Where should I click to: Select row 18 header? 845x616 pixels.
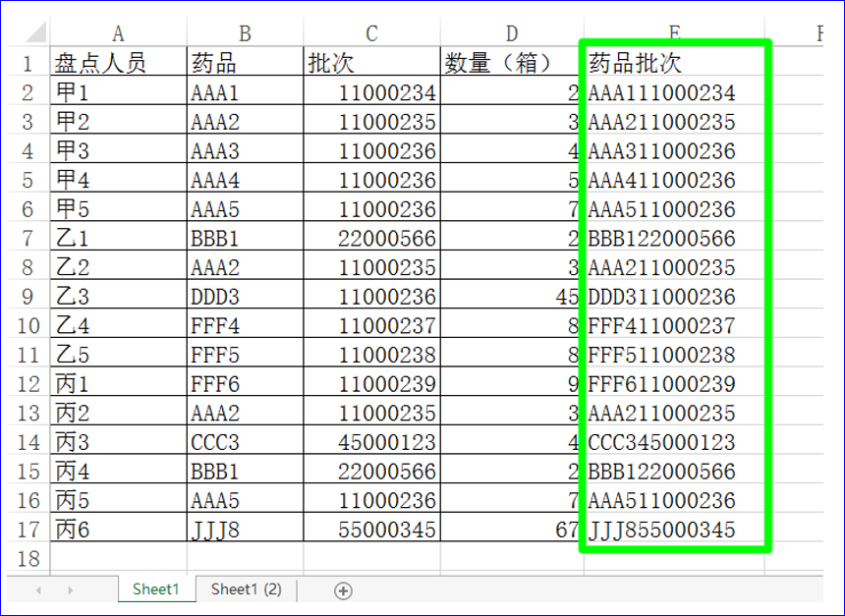[28, 558]
